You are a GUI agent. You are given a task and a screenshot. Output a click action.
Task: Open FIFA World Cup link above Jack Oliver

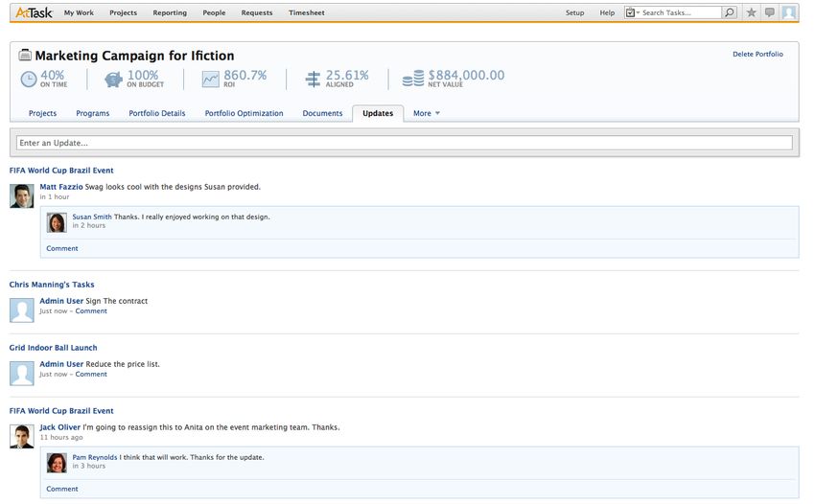pos(61,411)
